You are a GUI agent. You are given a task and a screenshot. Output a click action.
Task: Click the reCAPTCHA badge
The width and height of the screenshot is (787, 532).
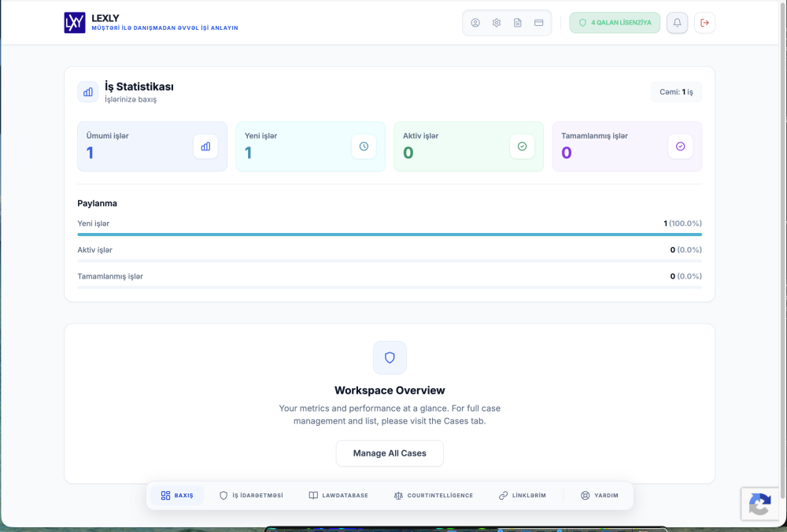click(760, 504)
